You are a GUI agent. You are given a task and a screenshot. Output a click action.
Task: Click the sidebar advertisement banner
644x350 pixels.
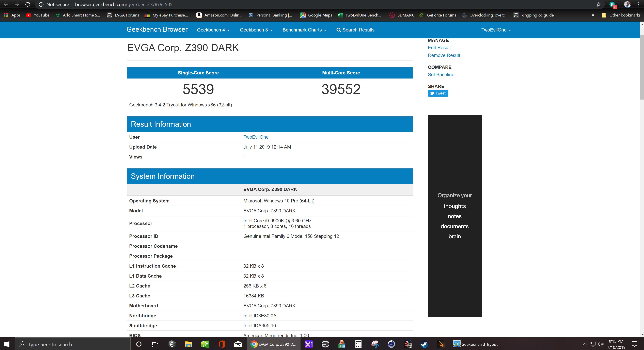pos(454,215)
